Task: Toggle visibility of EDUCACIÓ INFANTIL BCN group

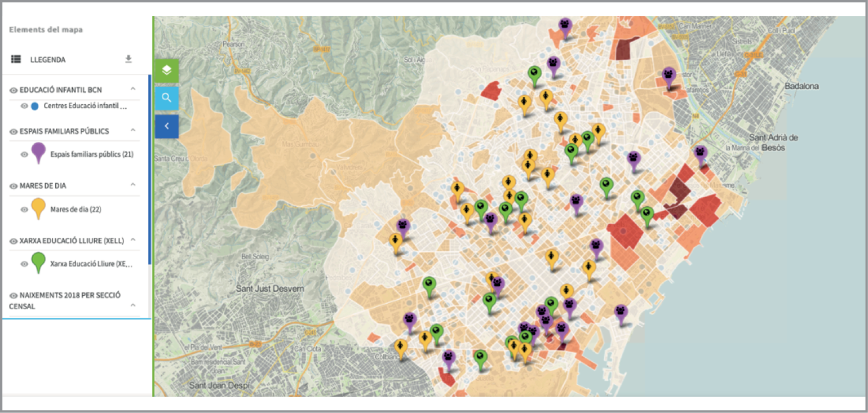Action: click(x=14, y=90)
